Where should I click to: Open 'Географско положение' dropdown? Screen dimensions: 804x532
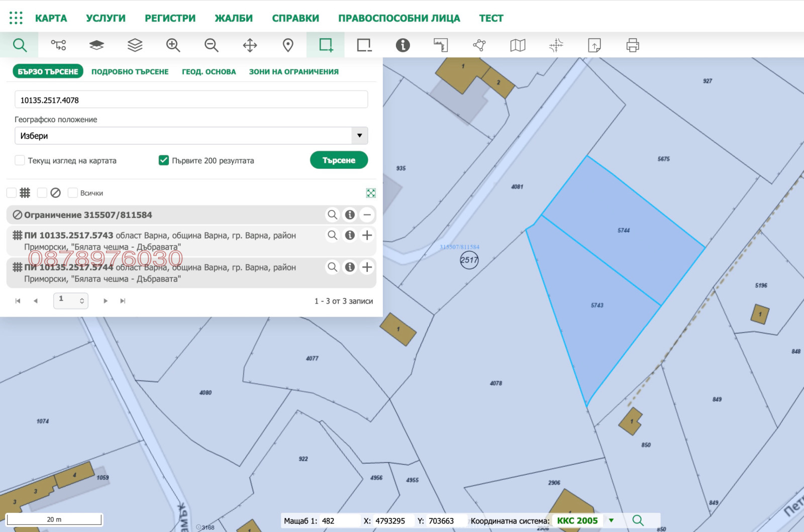pyautogui.click(x=191, y=136)
